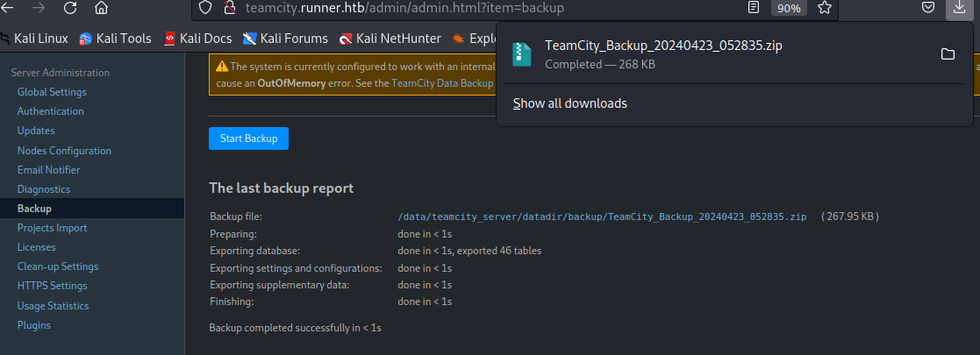This screenshot has width=980, height=355.
Task: Open Kali Docs bookmark
Action: coord(197,39)
